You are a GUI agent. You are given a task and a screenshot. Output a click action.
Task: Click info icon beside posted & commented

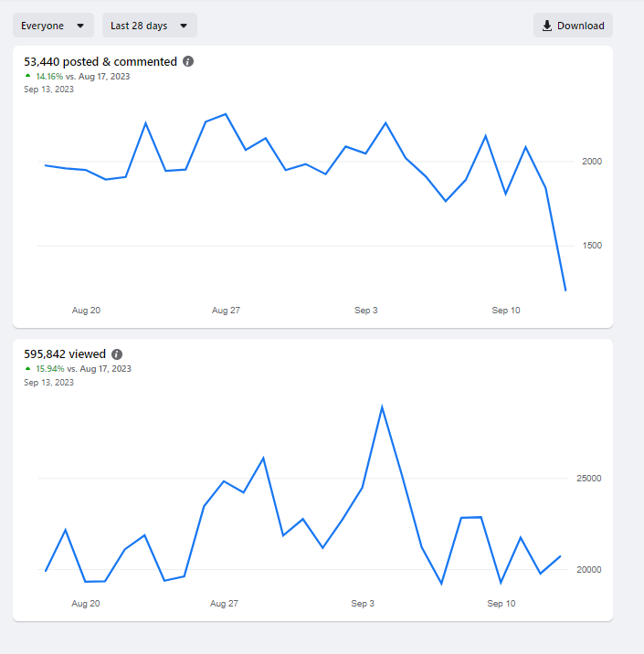[x=188, y=61]
